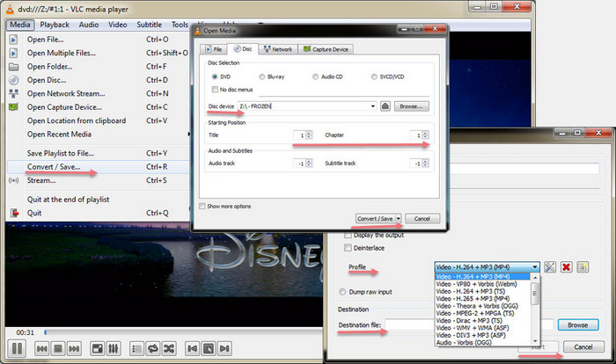
Task: Enable Display the output checkbox
Action: [x=348, y=236]
